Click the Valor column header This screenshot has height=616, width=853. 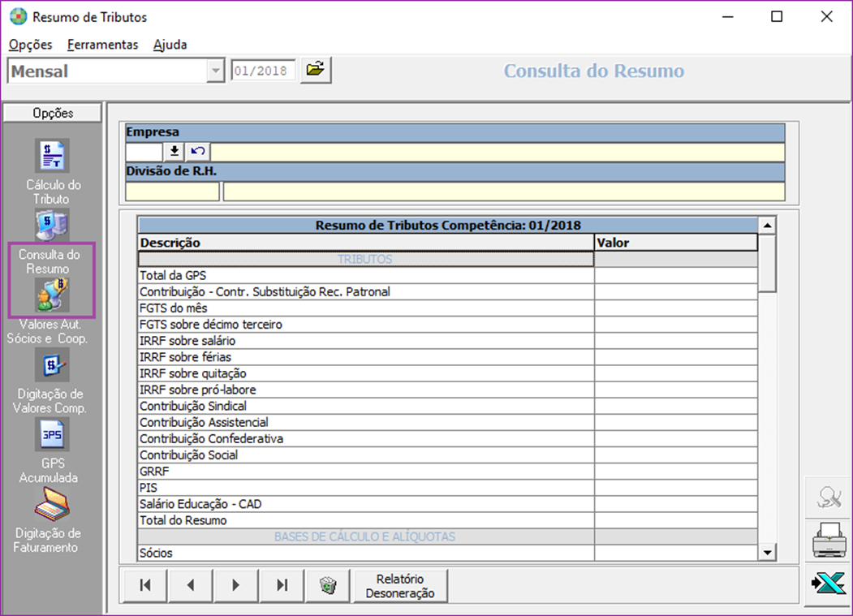click(x=675, y=243)
